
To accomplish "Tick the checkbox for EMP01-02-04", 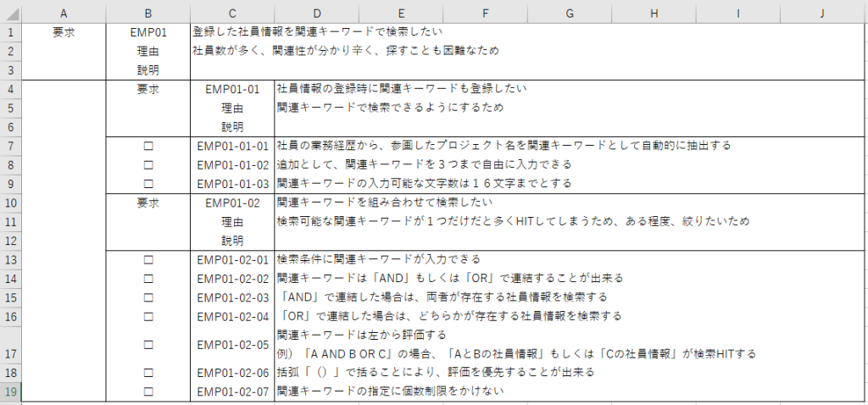I will pyautogui.click(x=147, y=317).
